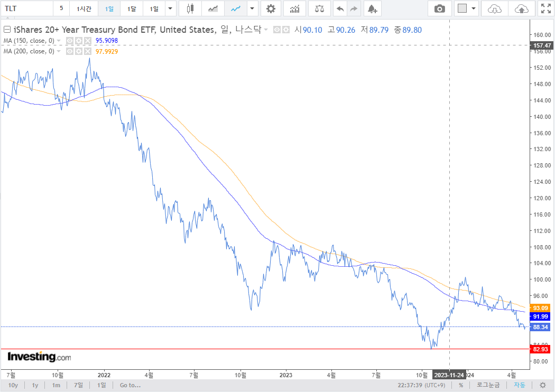
Task: Open MA 150 indicator settings gear
Action: (79, 41)
